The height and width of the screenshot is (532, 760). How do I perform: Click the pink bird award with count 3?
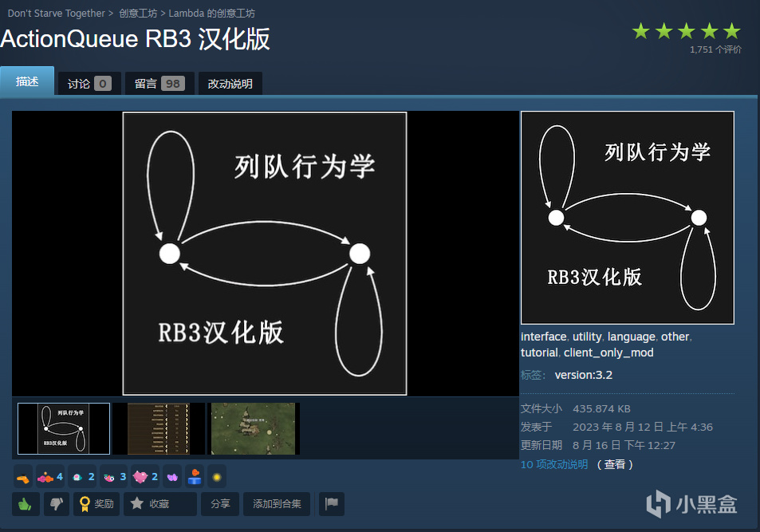coord(114,477)
